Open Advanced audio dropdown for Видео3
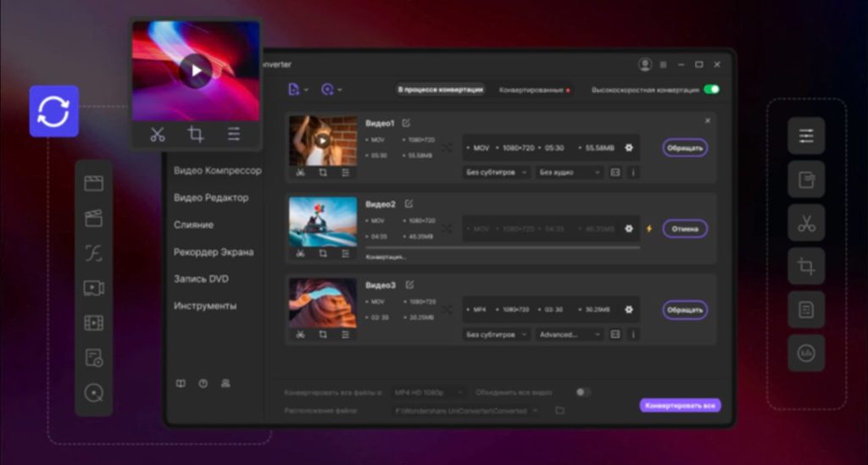This screenshot has width=868, height=465. pyautogui.click(x=570, y=335)
